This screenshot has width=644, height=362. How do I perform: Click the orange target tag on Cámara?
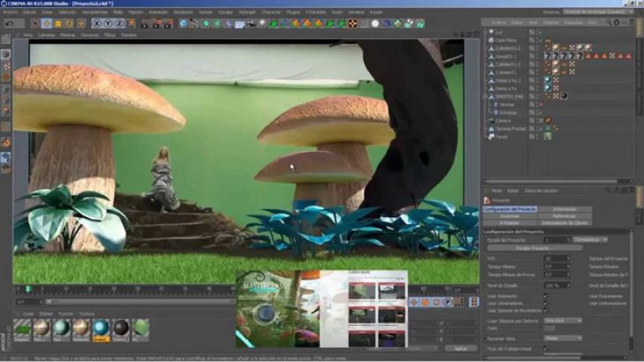548,120
